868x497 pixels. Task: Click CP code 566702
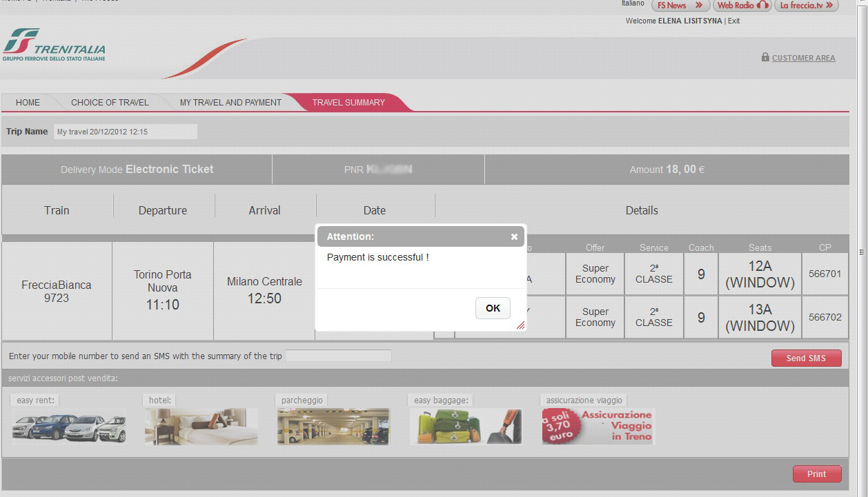(x=825, y=317)
